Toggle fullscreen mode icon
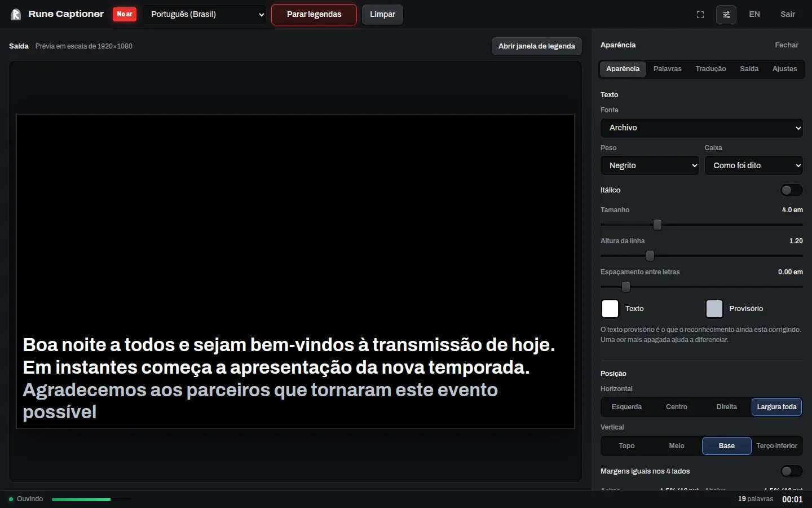812x508 pixels. pyautogui.click(x=700, y=15)
